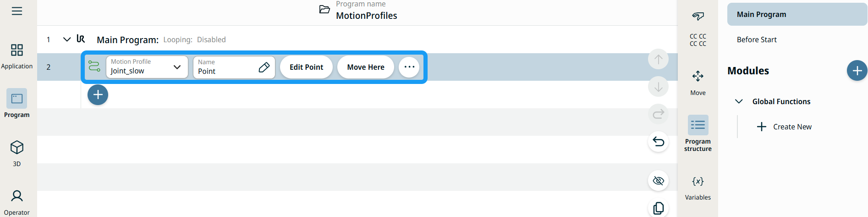
Task: Click the pencil icon in Name field
Action: pos(264,67)
